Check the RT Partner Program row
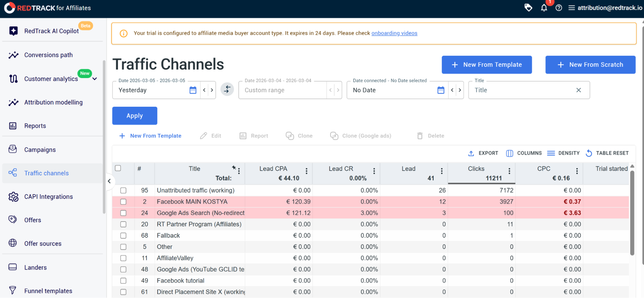The width and height of the screenshot is (644, 298). click(x=123, y=224)
